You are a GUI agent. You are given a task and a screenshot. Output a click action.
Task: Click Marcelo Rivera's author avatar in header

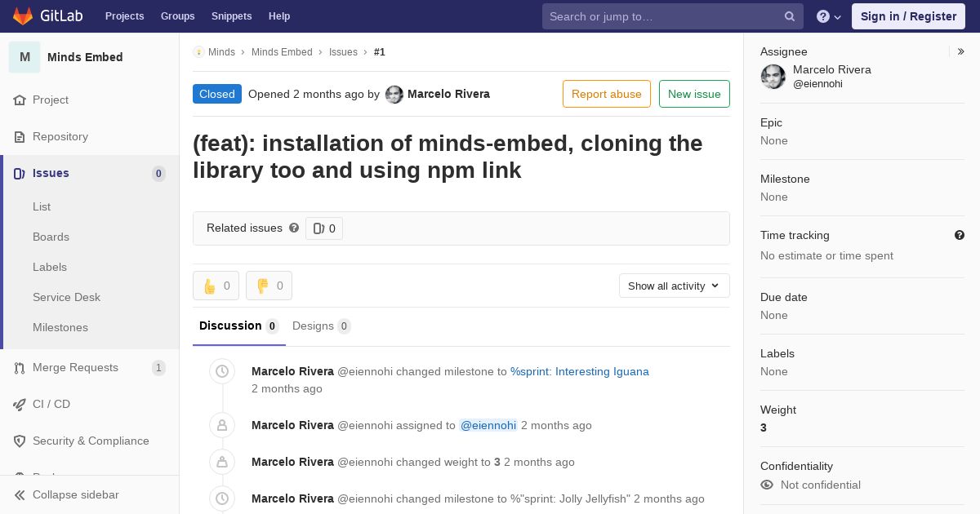pyautogui.click(x=394, y=94)
